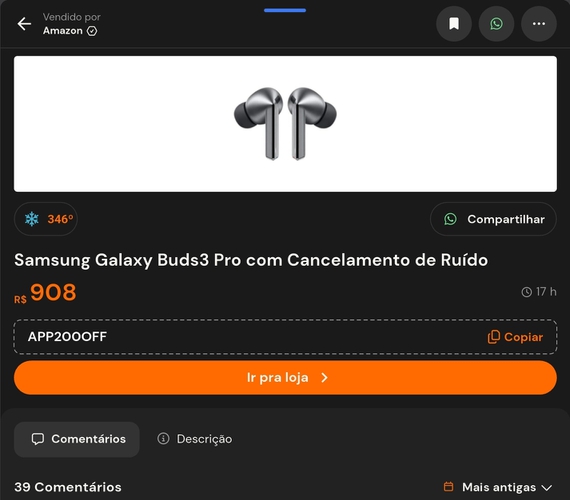Click the clock icon showing 17 h
This screenshot has width=570, height=500.
(x=526, y=292)
